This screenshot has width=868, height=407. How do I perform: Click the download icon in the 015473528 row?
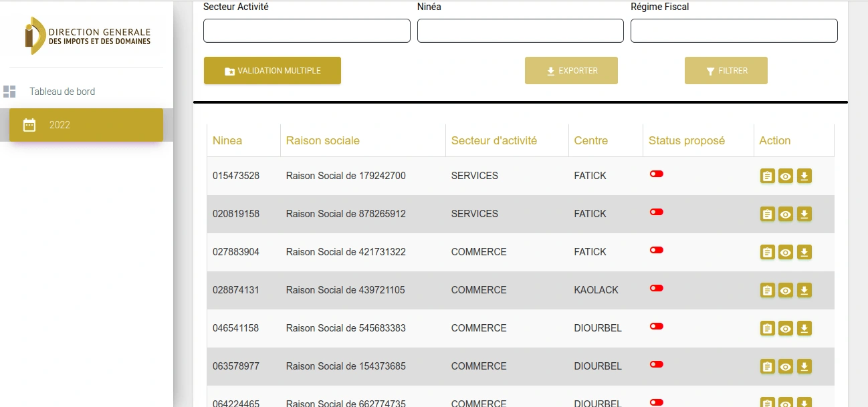[804, 176]
